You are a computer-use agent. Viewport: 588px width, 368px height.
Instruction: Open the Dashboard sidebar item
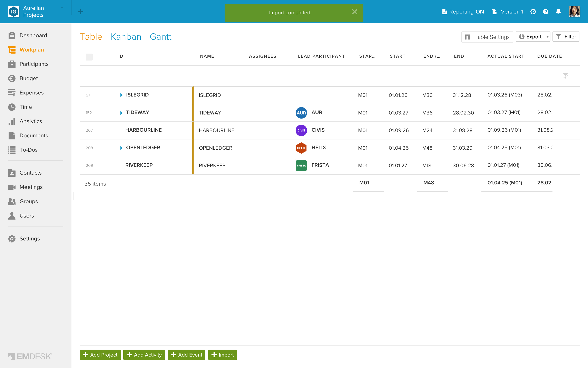[27, 36]
